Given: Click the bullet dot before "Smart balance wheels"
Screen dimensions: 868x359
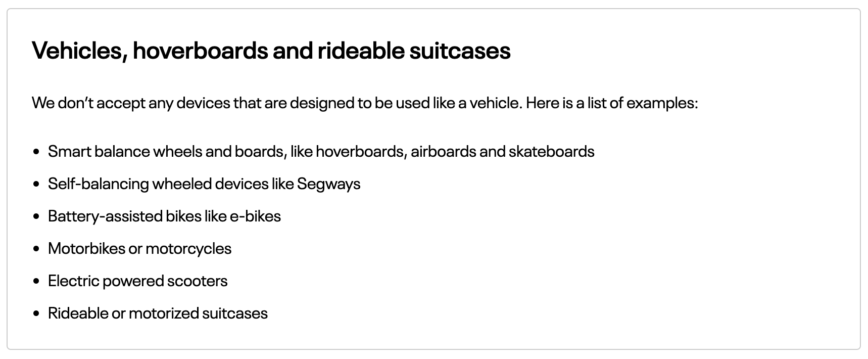Looking at the screenshot, I should tap(36, 152).
